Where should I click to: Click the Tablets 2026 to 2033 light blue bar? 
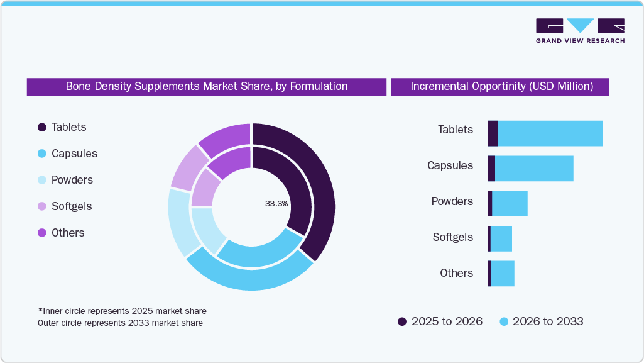pos(550,133)
